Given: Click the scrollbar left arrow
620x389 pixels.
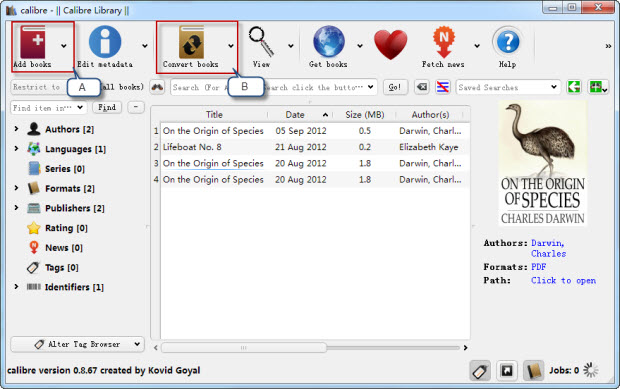Looking at the screenshot, I should pyautogui.click(x=156, y=348).
